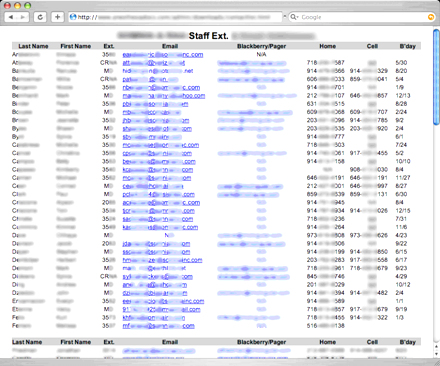Open the email link in the 4/29 birthday row

[x=157, y=277]
